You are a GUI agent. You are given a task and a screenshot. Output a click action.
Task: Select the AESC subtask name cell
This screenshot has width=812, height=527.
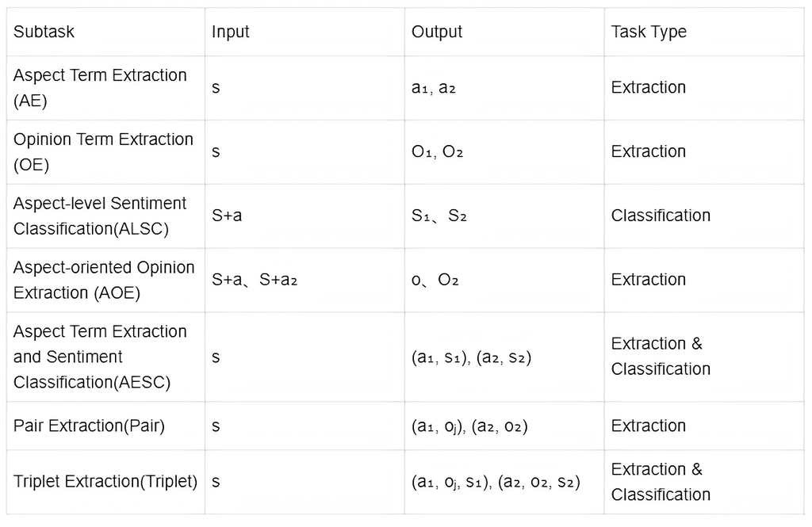coord(105,357)
